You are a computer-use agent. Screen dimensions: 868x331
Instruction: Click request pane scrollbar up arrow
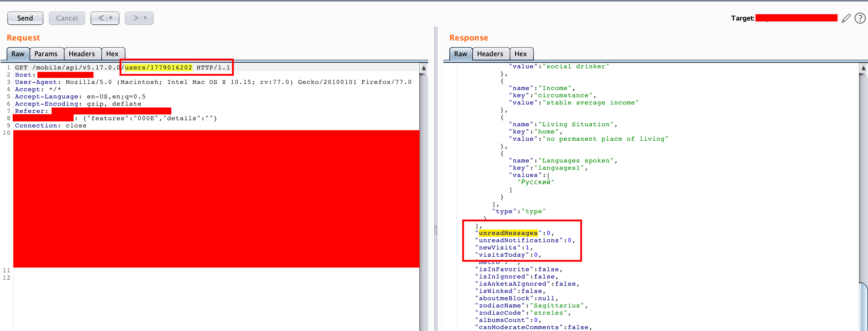click(x=424, y=68)
